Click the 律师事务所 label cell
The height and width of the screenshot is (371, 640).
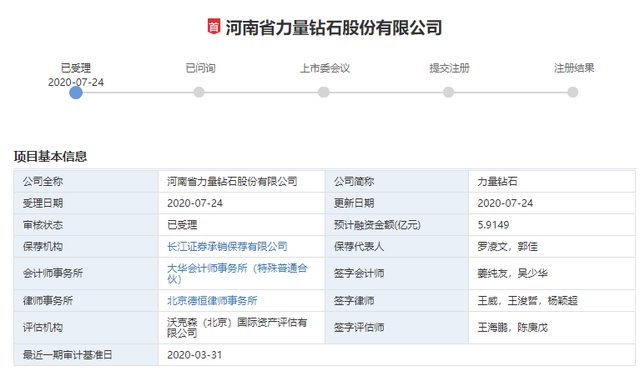(x=86, y=301)
